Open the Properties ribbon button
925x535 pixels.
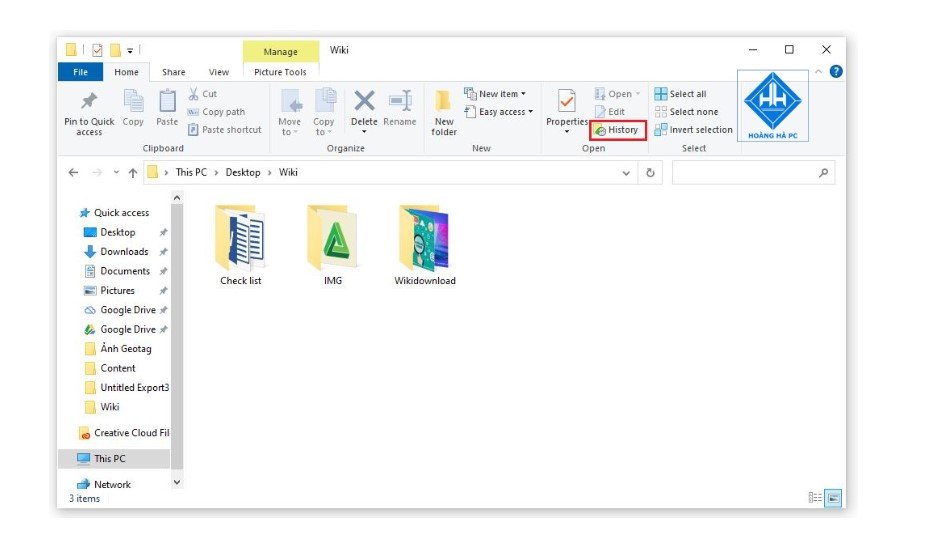567,111
